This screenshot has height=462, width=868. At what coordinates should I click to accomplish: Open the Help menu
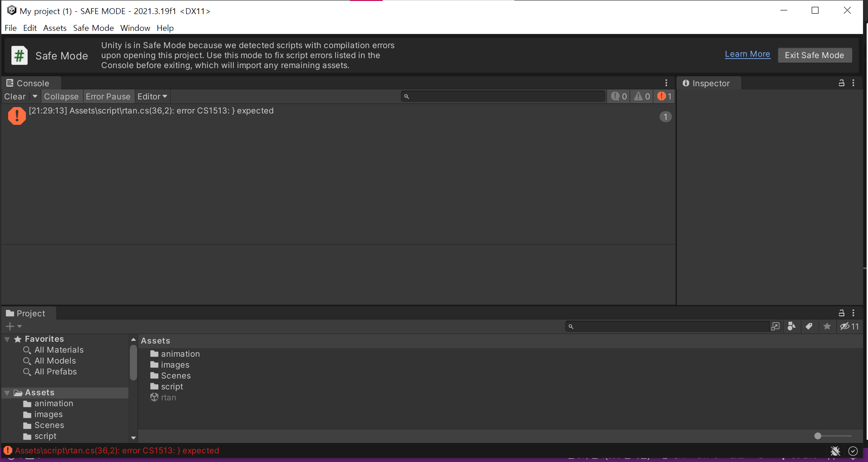click(x=165, y=28)
